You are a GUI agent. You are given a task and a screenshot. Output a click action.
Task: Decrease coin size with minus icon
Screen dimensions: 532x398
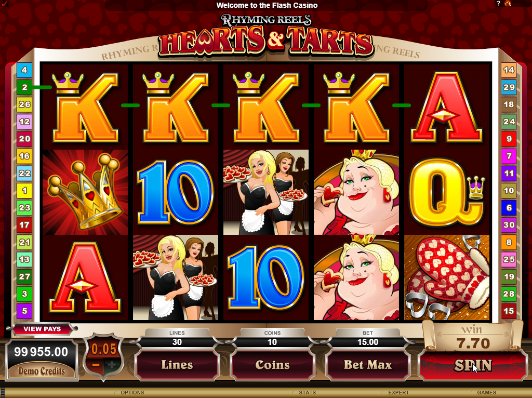(96, 365)
